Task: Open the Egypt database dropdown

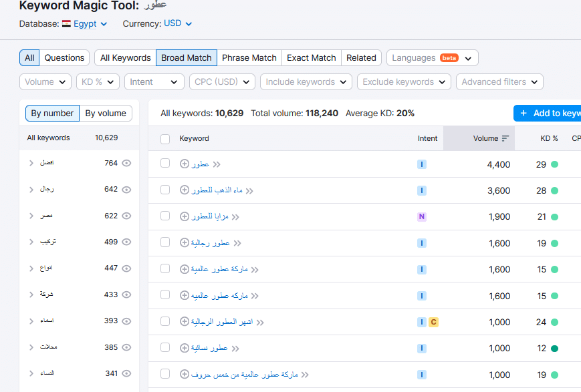Action: [x=90, y=23]
